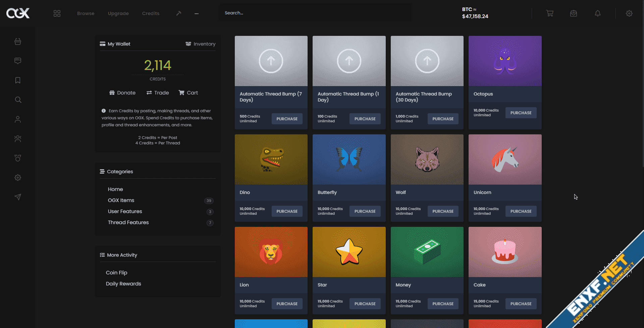The height and width of the screenshot is (328, 644).
Task: Click into the Search field
Action: [315, 13]
